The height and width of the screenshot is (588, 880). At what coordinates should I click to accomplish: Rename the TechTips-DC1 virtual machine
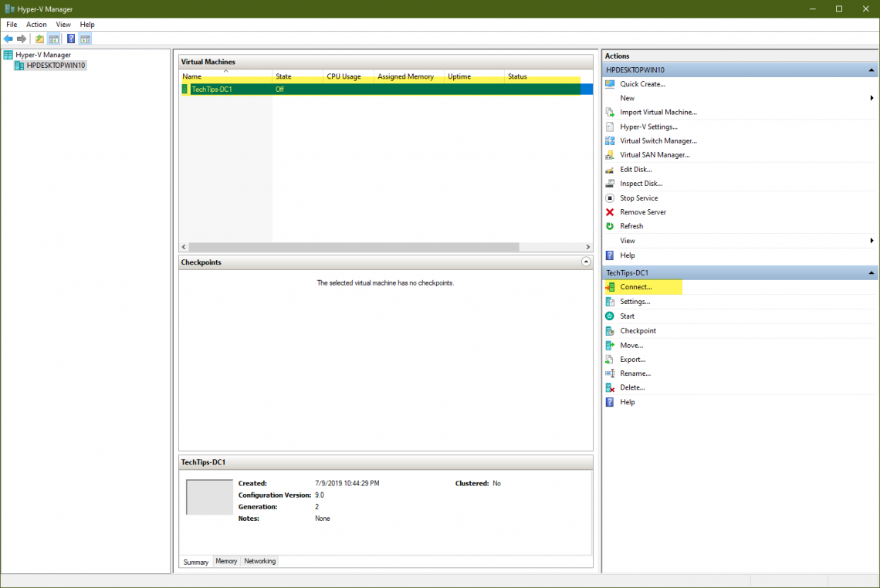point(635,373)
